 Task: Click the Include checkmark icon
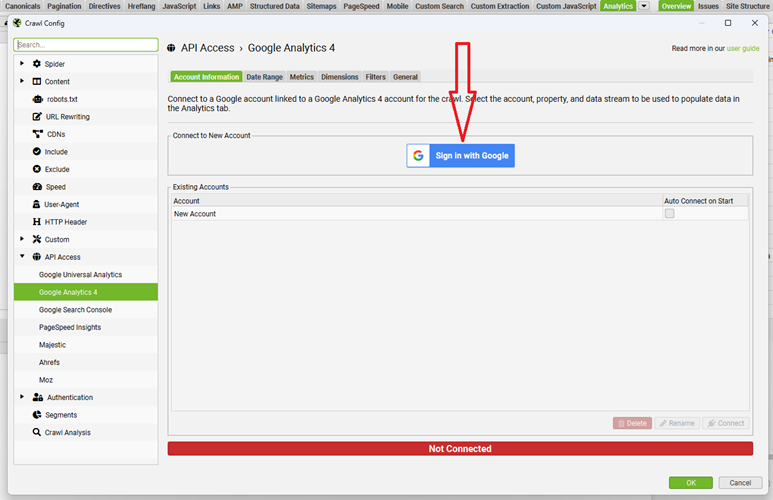36,151
